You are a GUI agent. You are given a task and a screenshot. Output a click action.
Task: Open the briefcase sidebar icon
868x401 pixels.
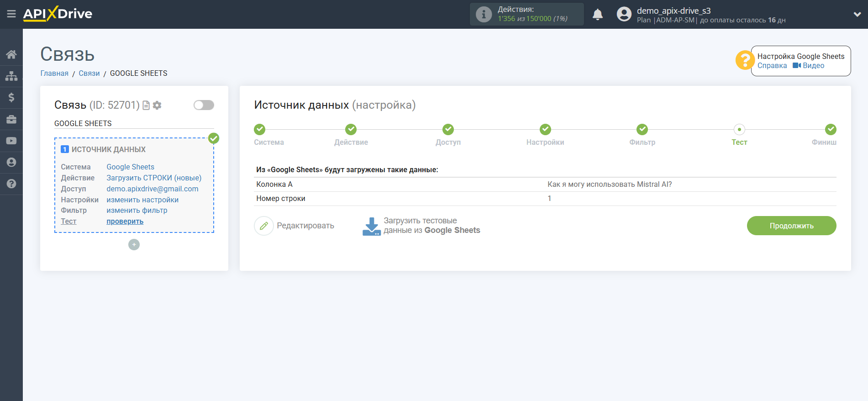(x=11, y=119)
